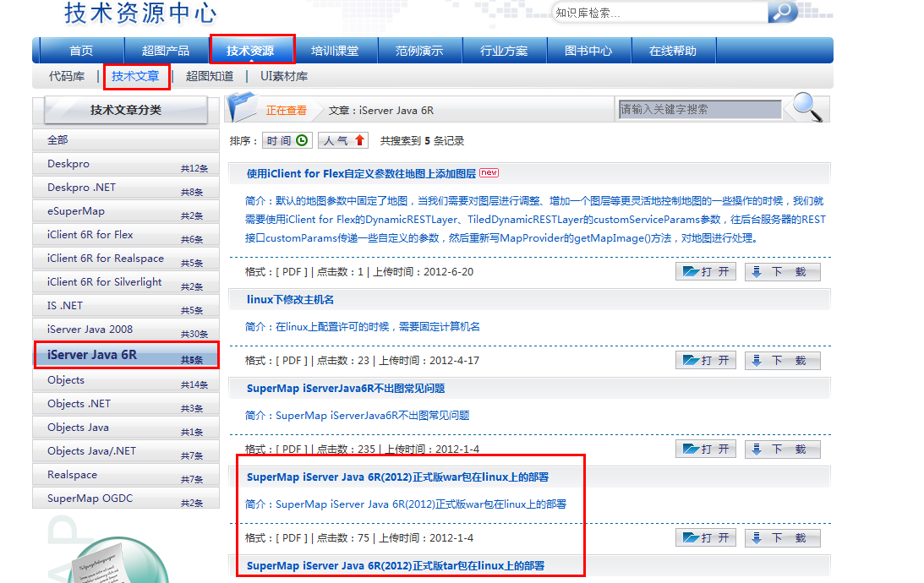Open the UI素材库 sub-menu item
This screenshot has height=583, width=924.
284,77
